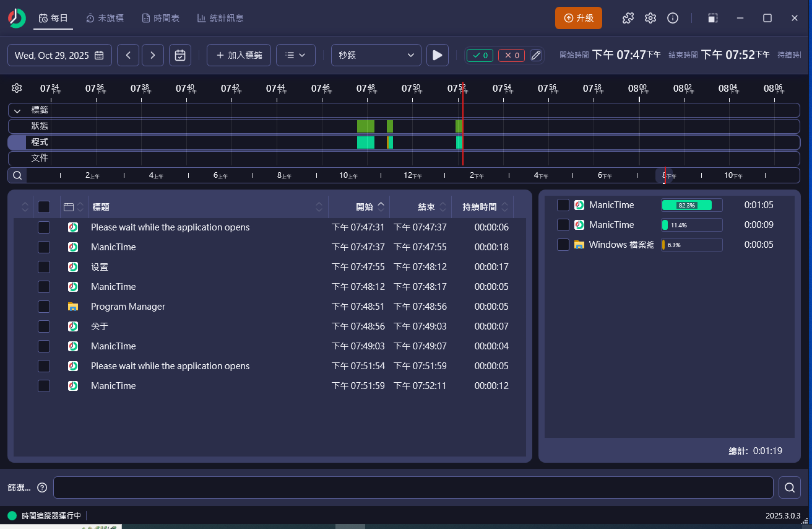The image size is (812, 529).
Task: Click the 篩選 filter input field
Action: 413,487
